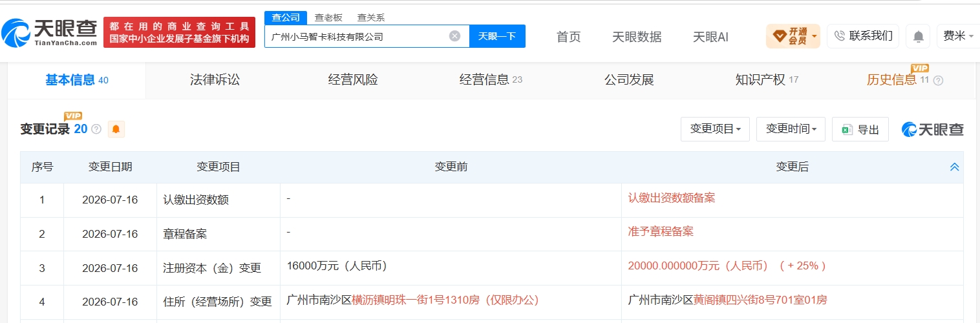Select the 知识产权 tab

click(x=767, y=80)
